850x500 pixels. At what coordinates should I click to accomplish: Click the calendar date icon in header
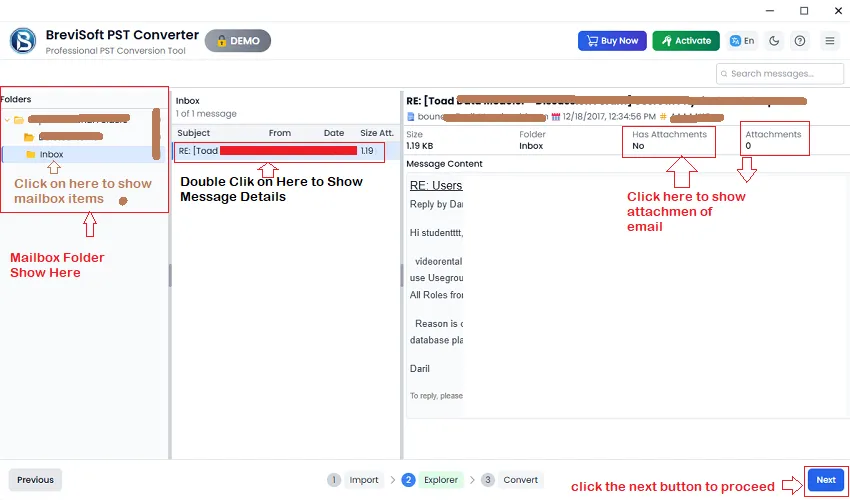(x=556, y=117)
